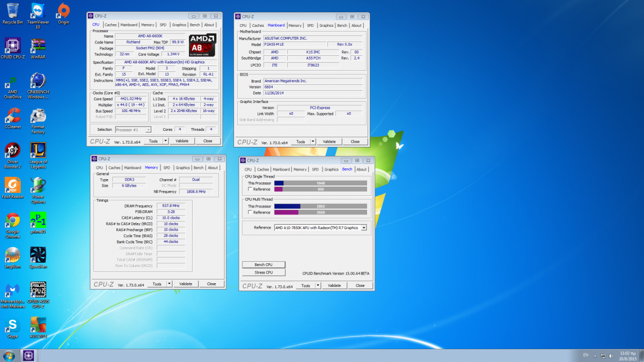Viewport: 644px width, 362px height.
Task: Click the Windows Start button
Action: [9, 356]
